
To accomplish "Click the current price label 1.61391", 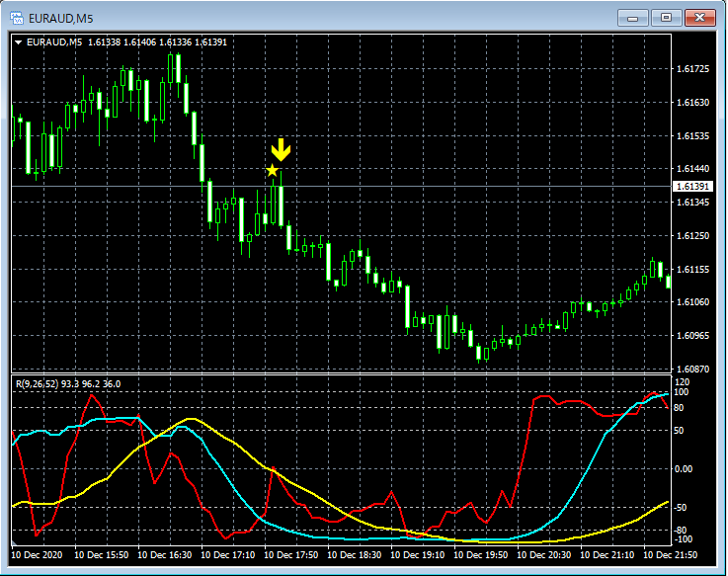I will 692,187.
